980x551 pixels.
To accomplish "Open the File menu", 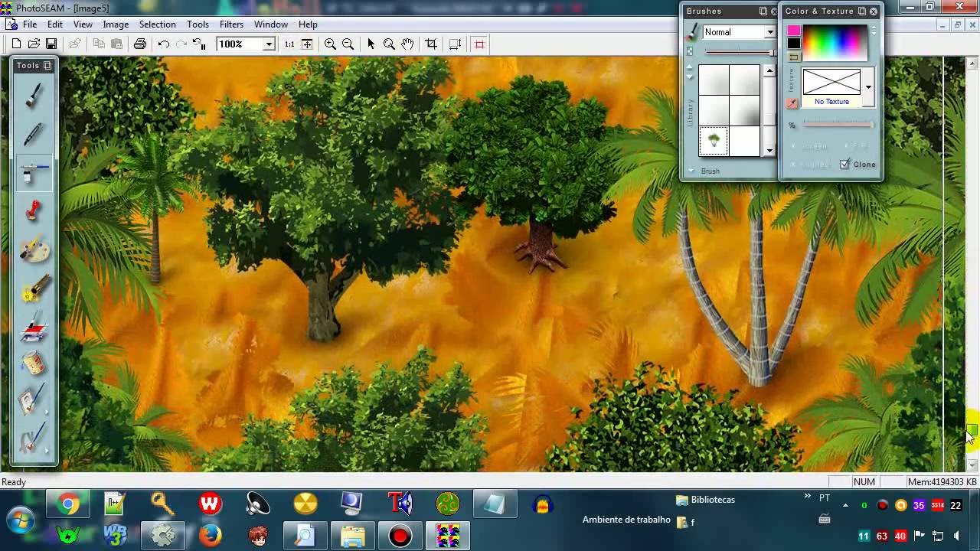I will [30, 24].
